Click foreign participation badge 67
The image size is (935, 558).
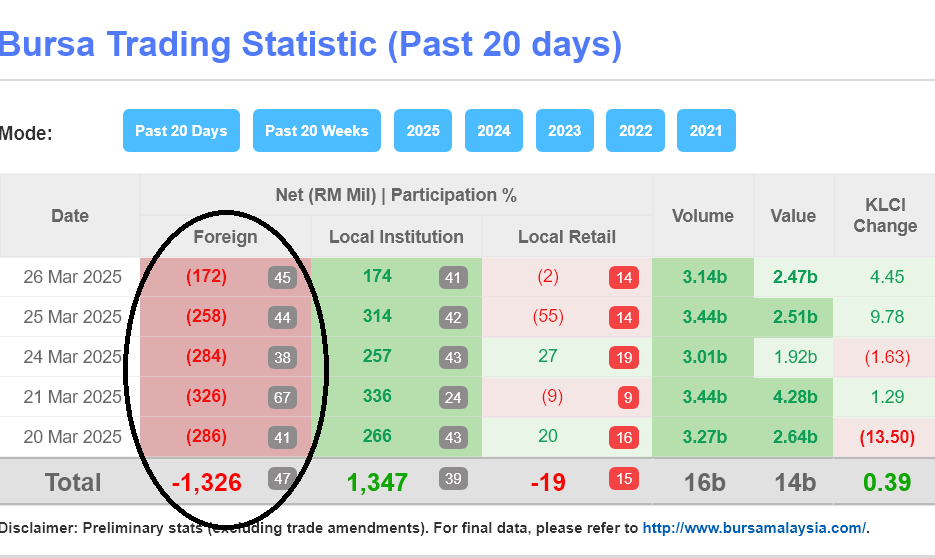(x=282, y=398)
